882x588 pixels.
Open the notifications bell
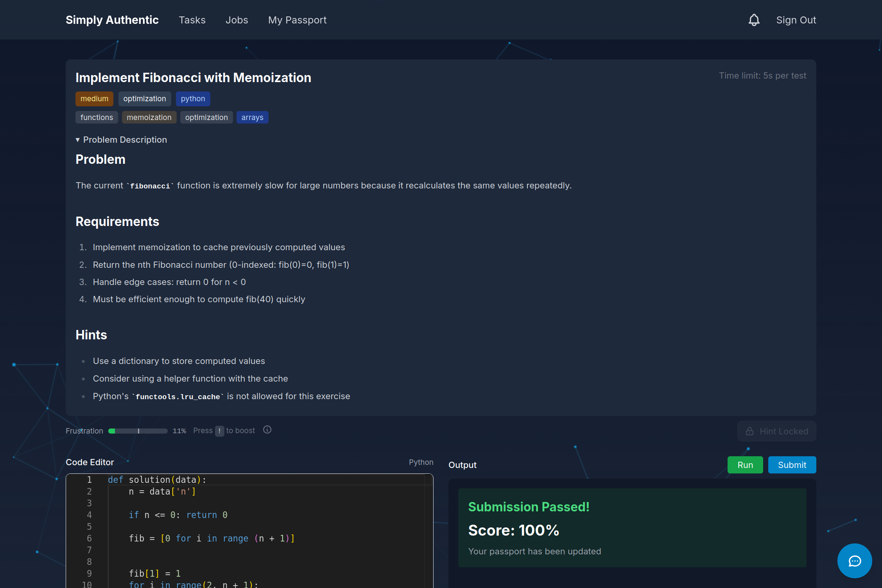coord(754,20)
